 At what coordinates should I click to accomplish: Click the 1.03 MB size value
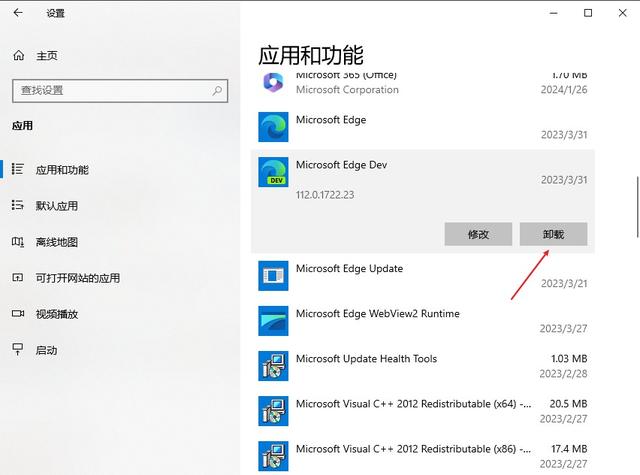pos(569,359)
